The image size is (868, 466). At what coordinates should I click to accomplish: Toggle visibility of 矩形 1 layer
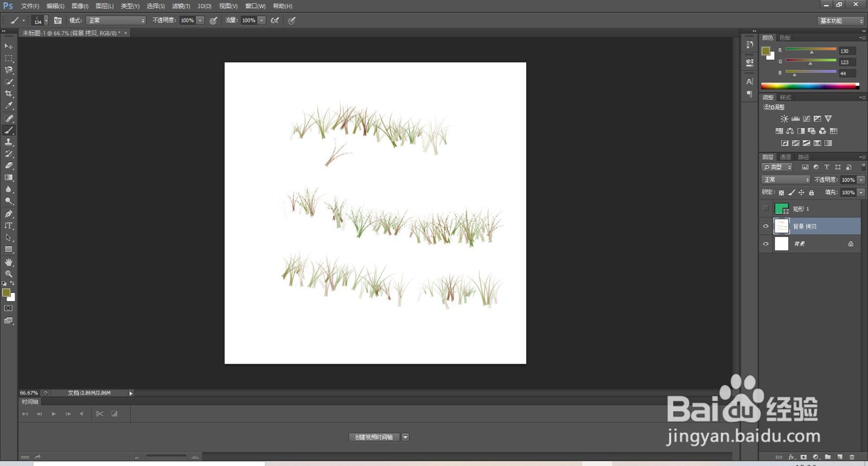tap(765, 209)
